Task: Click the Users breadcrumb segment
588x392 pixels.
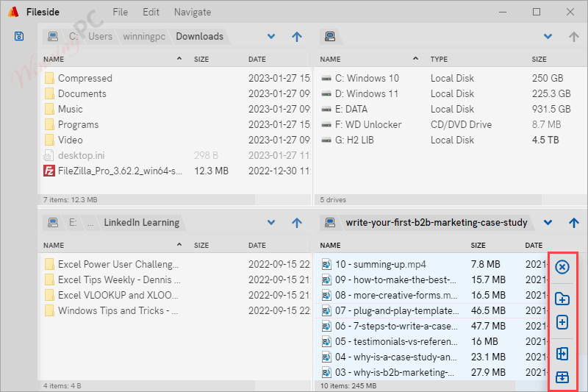Action: click(100, 36)
